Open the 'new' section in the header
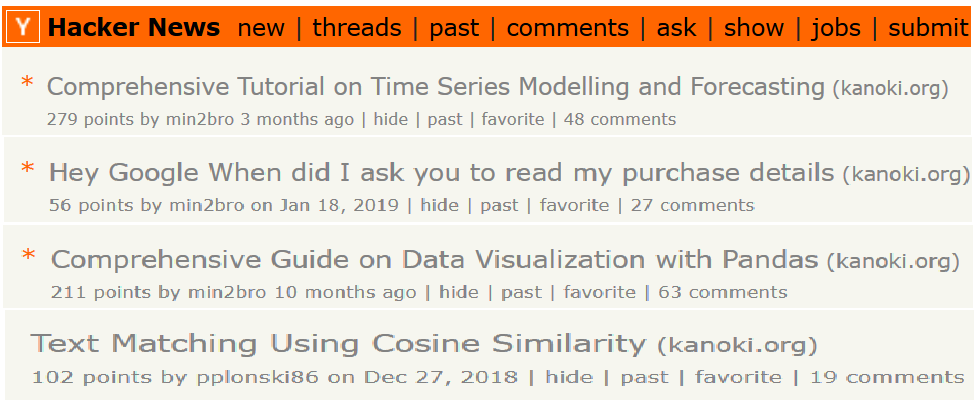Viewport: 974px width, 403px height. pyautogui.click(x=261, y=28)
